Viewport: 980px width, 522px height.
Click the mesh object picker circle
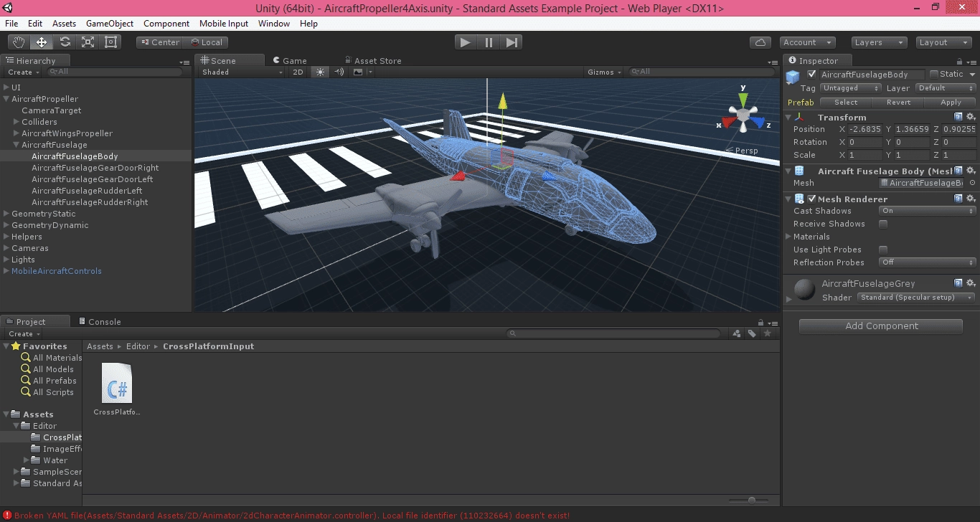pos(972,183)
